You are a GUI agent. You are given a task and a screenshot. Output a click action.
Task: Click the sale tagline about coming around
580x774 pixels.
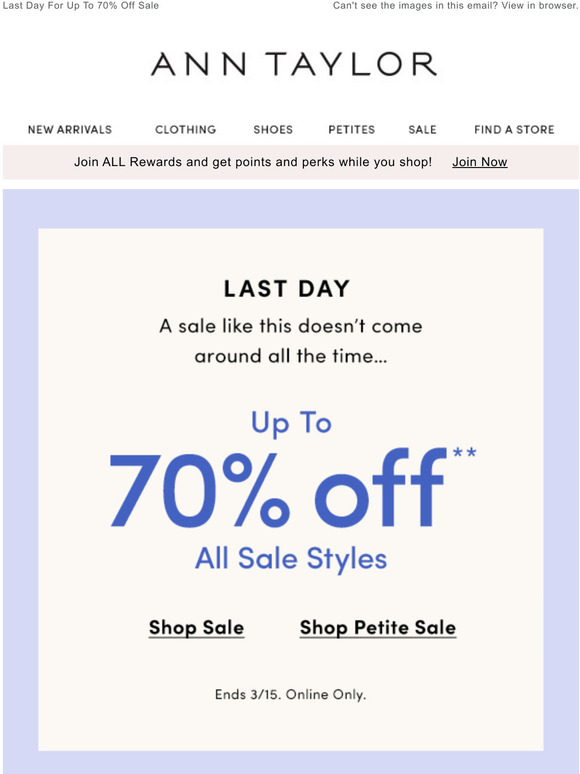pyautogui.click(x=291, y=341)
